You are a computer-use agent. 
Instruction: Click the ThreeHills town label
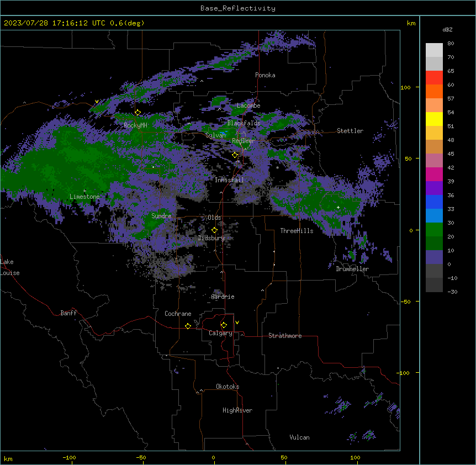(x=297, y=231)
